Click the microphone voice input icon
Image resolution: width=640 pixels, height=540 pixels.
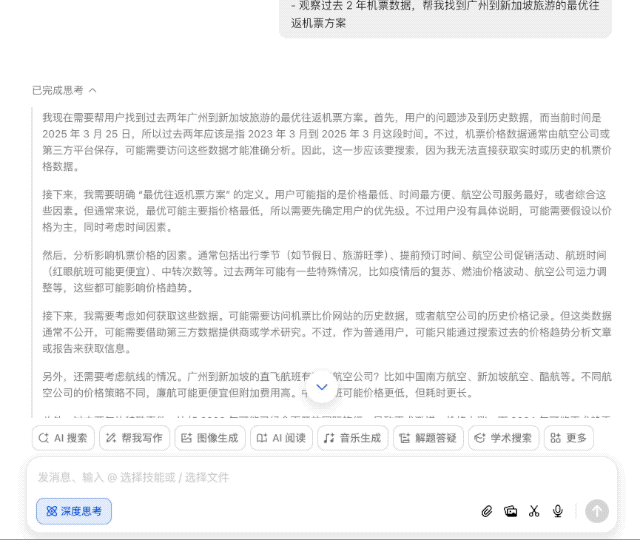tap(558, 511)
